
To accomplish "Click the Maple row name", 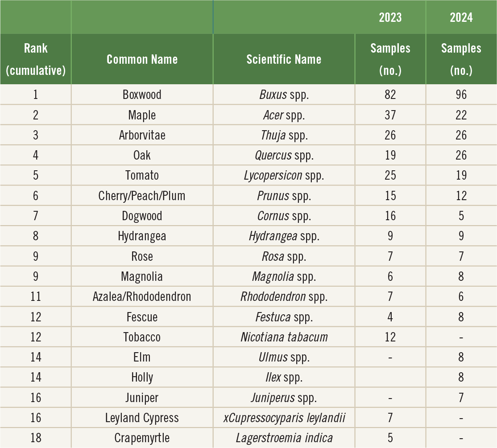I will pyautogui.click(x=142, y=115).
